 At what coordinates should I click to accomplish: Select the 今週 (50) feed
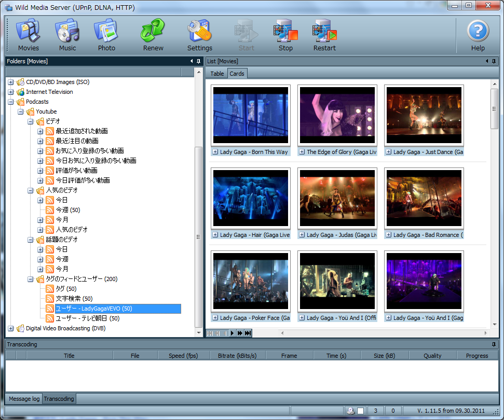tap(68, 209)
